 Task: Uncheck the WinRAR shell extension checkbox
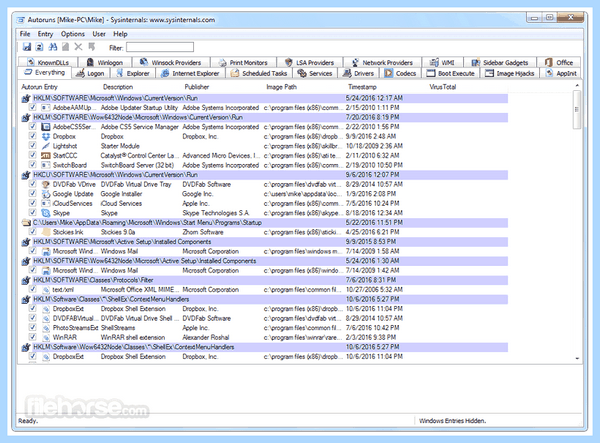33,337
